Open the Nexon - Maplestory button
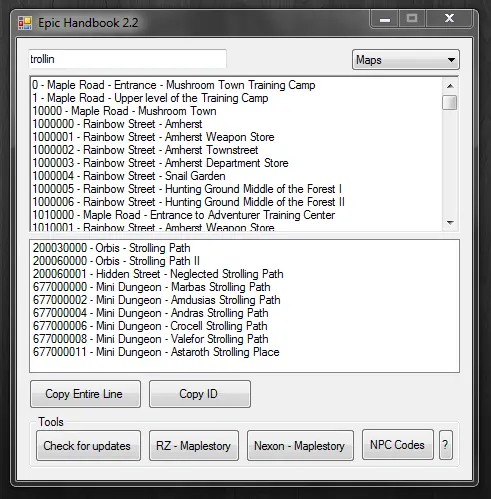This screenshot has height=499, width=491. point(300,446)
